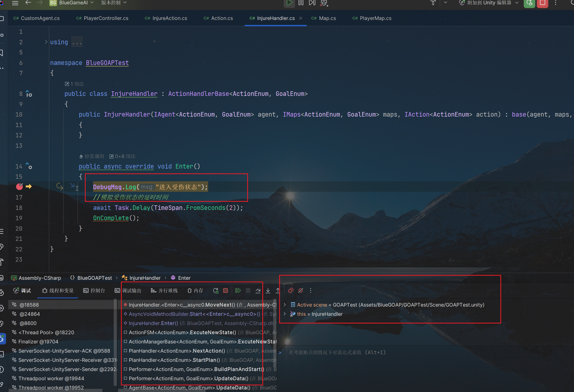Viewport: 574px width, 392px height.
Task: Expand the 'this = InjureHandler' variable
Action: click(285, 314)
